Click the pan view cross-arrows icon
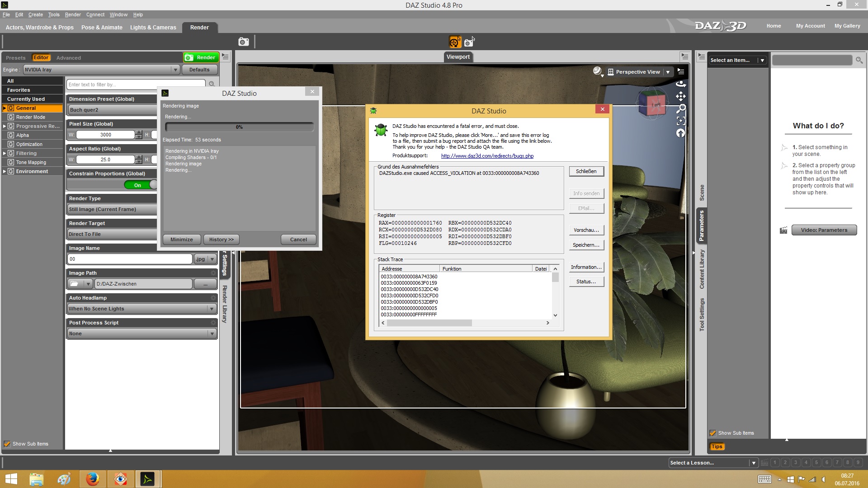 click(680, 96)
